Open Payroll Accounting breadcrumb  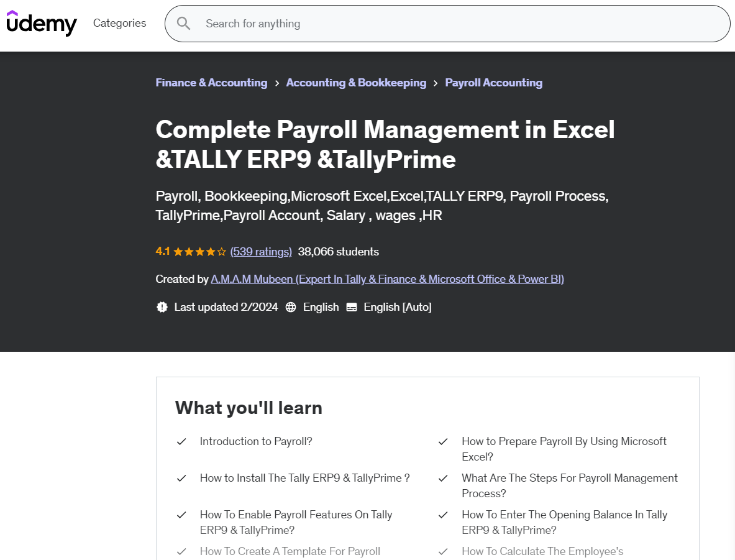click(493, 83)
